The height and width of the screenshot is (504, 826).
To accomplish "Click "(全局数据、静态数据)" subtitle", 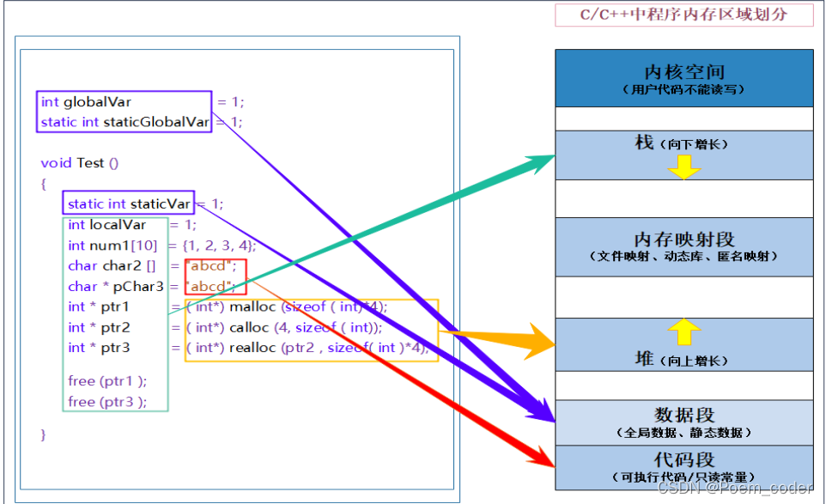I will point(683,433).
